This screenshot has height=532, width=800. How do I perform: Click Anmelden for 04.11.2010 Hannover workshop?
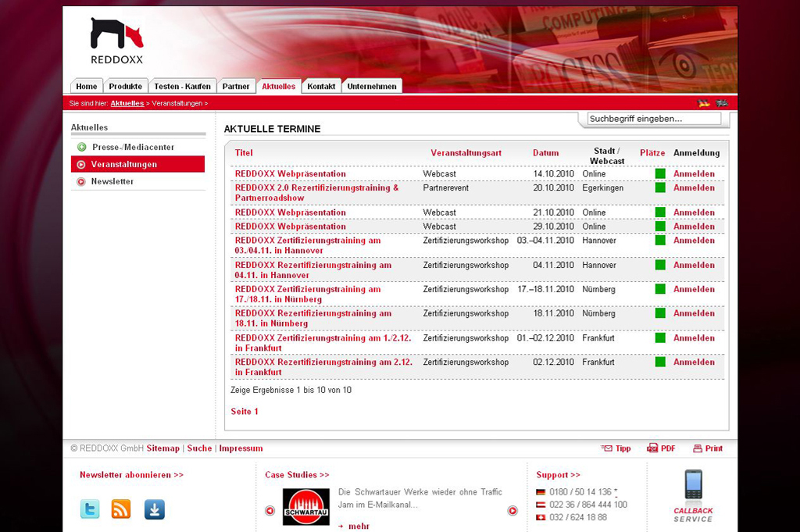(x=694, y=265)
